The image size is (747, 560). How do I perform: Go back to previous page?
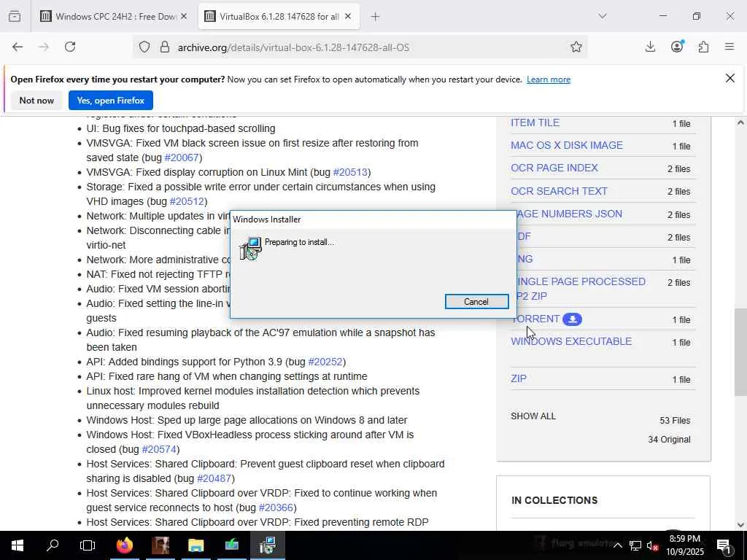18,47
